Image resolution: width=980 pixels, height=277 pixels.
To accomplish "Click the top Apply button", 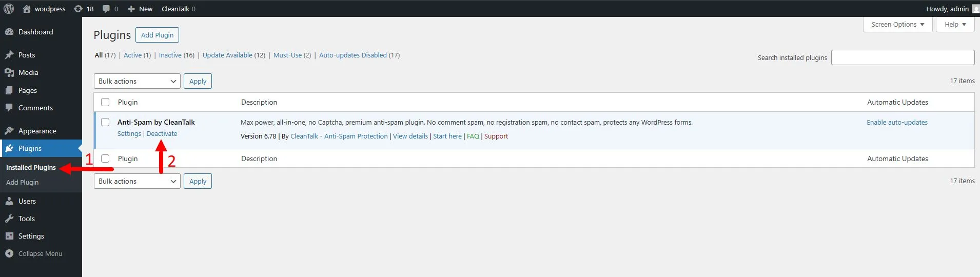I will (198, 81).
